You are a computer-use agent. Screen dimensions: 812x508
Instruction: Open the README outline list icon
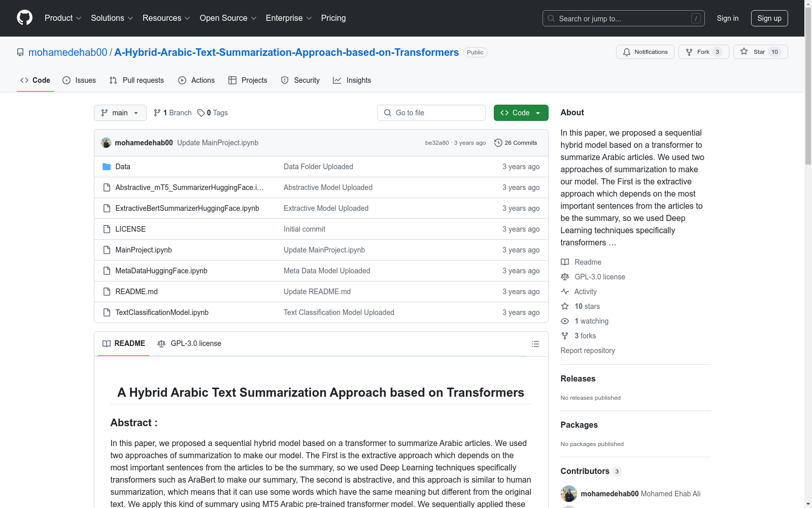[535, 344]
